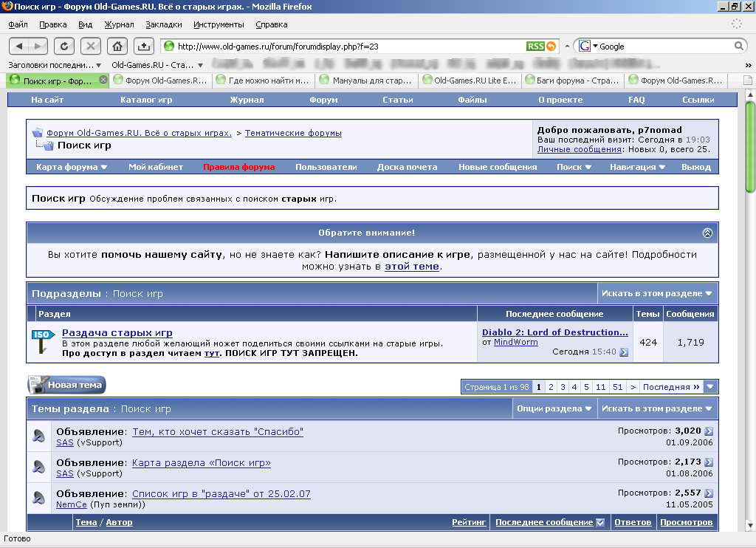The height and width of the screenshot is (548, 756).
Task: Click the megaphone icon for 'Карта раздела' announcement
Action: (39, 467)
